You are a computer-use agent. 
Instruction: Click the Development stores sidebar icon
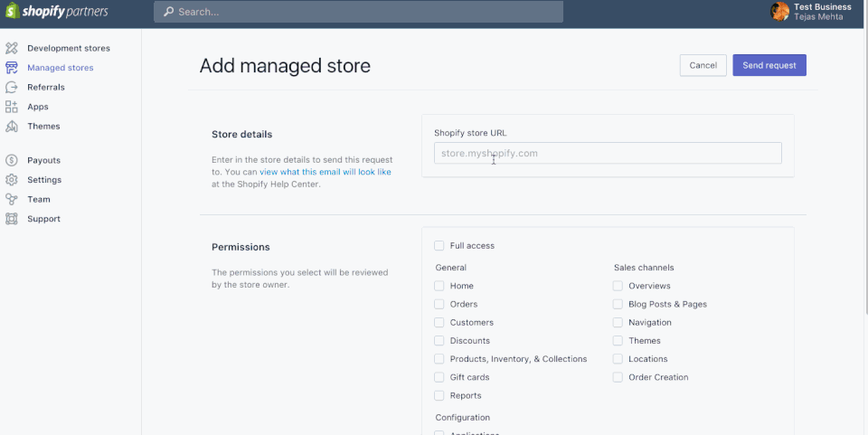click(x=12, y=48)
